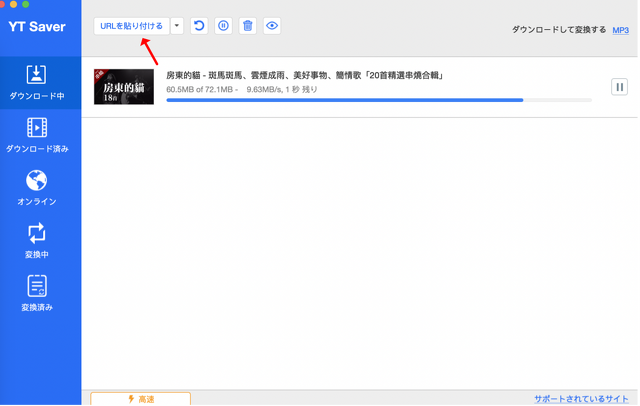Click the URLを貼り付ける button
This screenshot has width=640, height=406.
(x=131, y=26)
